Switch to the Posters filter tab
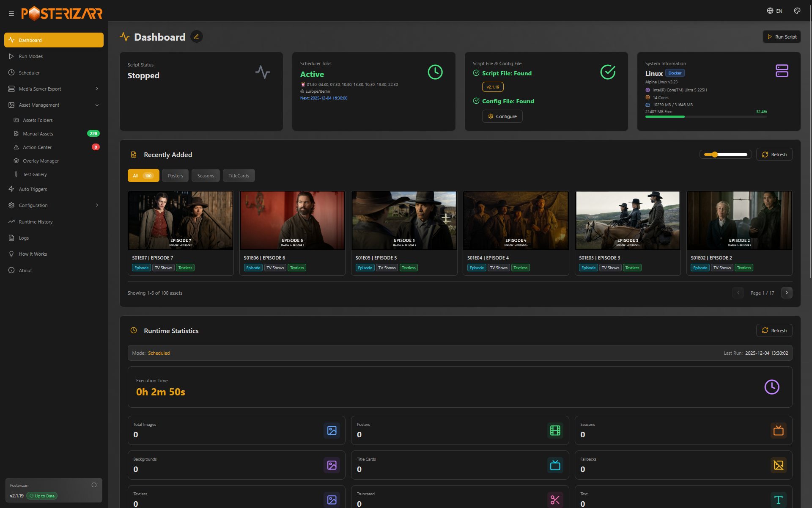This screenshot has width=812, height=508. pyautogui.click(x=175, y=175)
